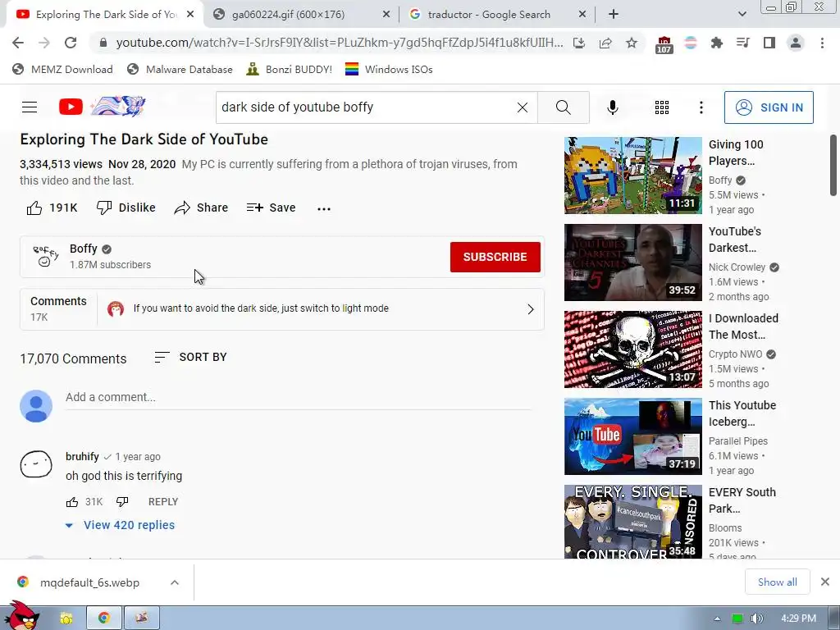This screenshot has height=630, width=840.
Task: Click the Angry Birds start button
Action: (21, 616)
